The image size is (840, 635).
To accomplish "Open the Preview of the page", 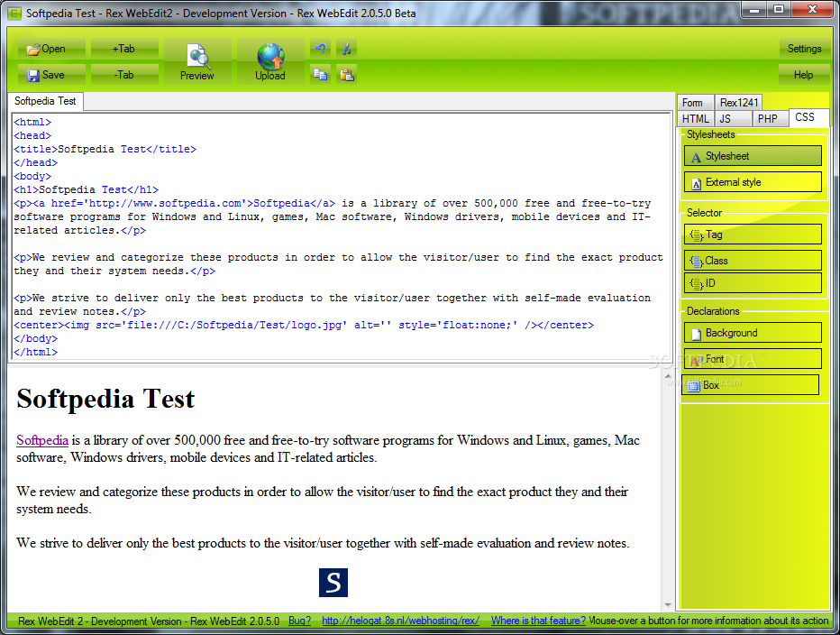I will (x=197, y=61).
